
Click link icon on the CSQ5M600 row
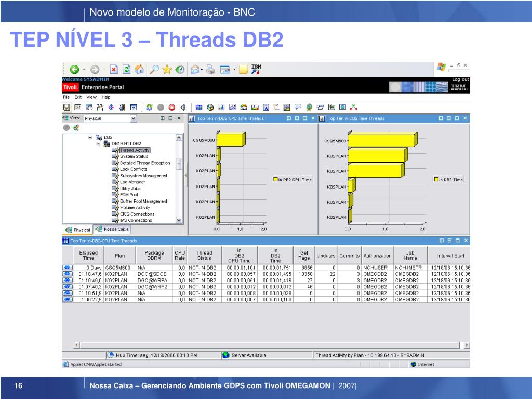[68, 268]
